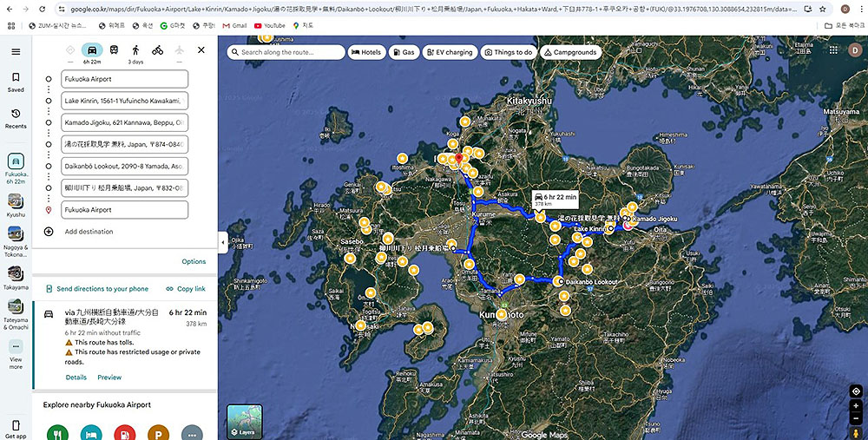
Task: Click the Copy link button
Action: (x=185, y=289)
